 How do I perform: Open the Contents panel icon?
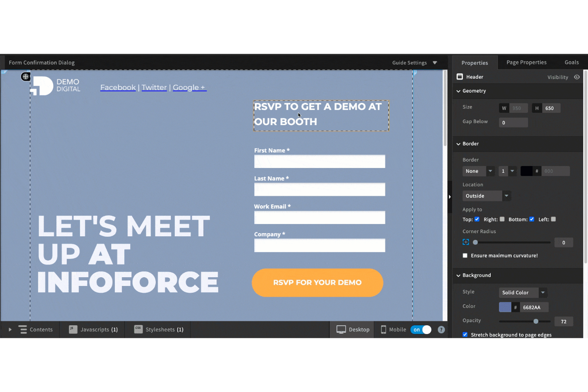[x=22, y=329]
